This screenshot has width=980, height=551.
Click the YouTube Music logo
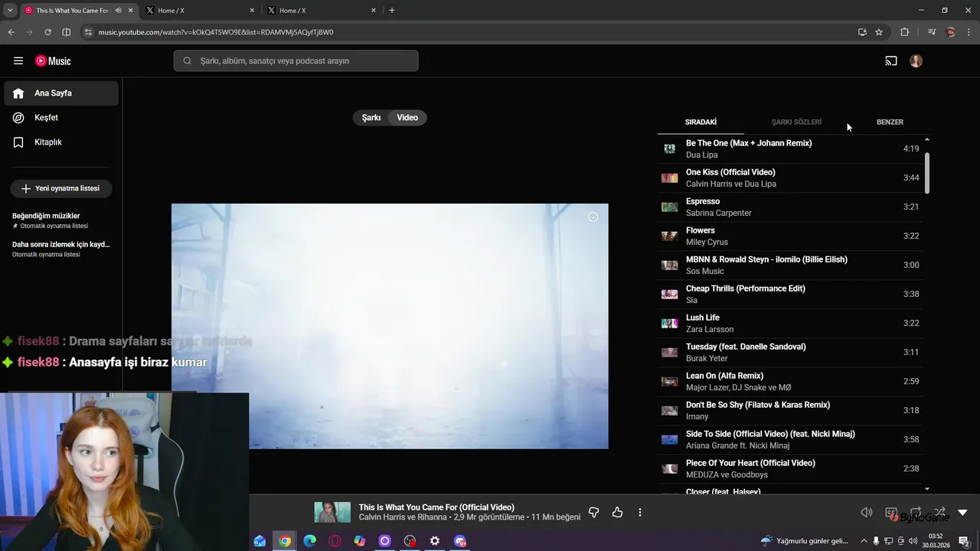53,61
